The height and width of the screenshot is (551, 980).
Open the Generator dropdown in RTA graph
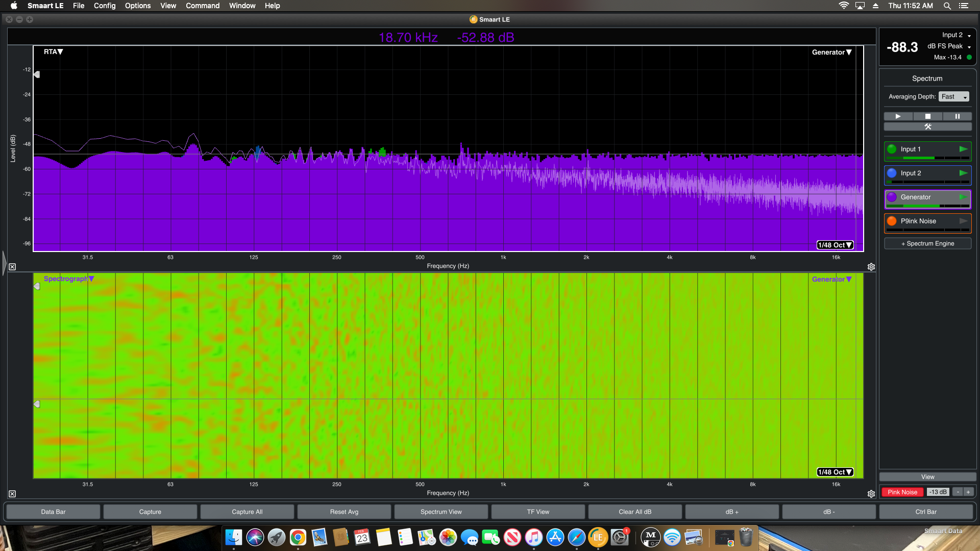tap(831, 52)
